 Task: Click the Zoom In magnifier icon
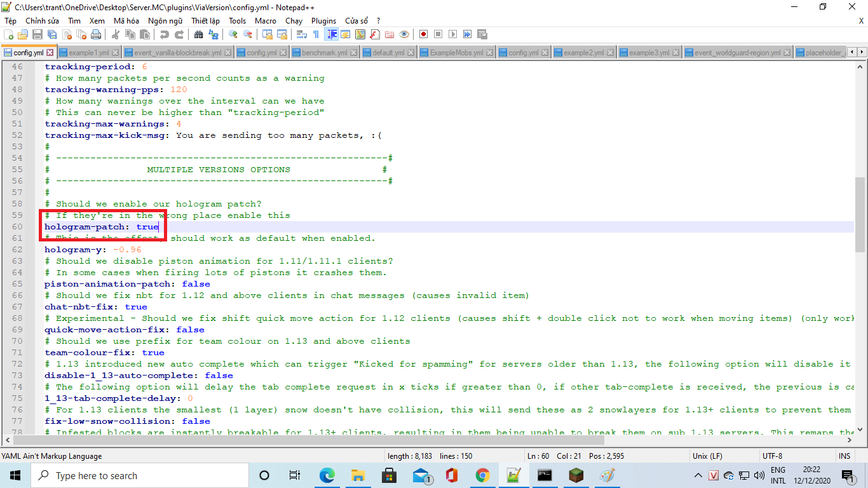point(233,34)
